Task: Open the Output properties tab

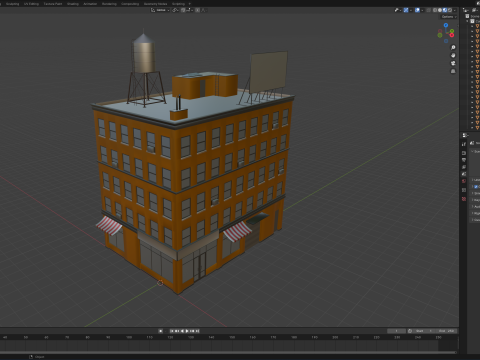Action: coord(464,160)
